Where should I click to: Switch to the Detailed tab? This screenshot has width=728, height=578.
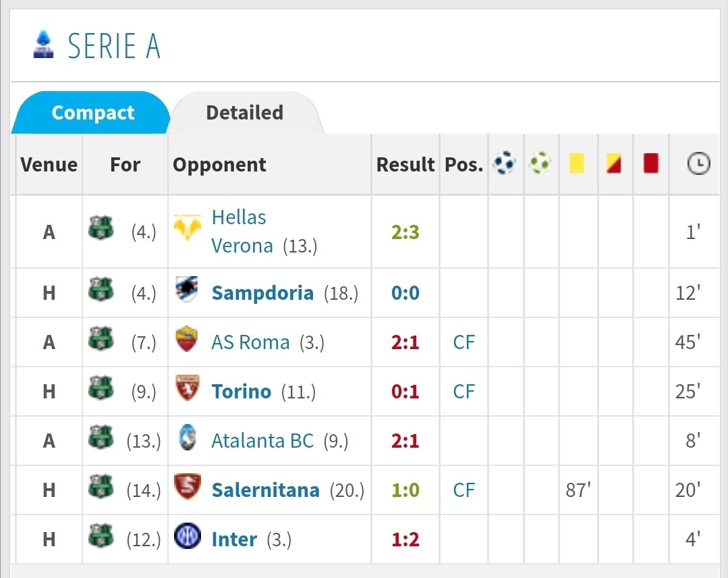pyautogui.click(x=245, y=113)
